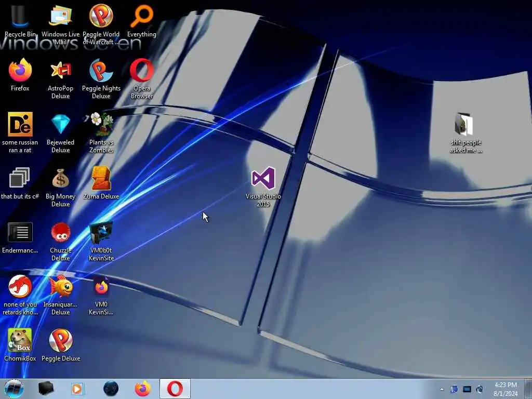This screenshot has width=532, height=399.
Task: Open Firefox from the taskbar
Action: (143, 389)
